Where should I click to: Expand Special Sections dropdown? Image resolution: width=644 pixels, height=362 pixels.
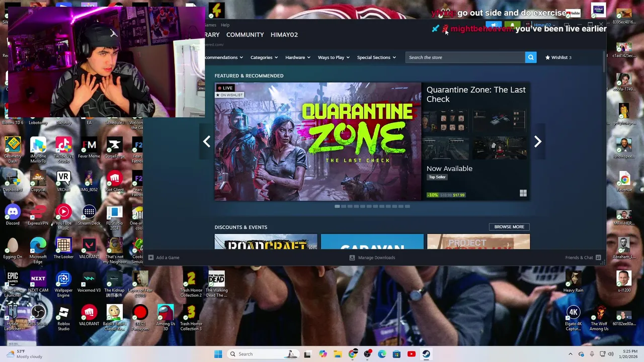pos(376,57)
